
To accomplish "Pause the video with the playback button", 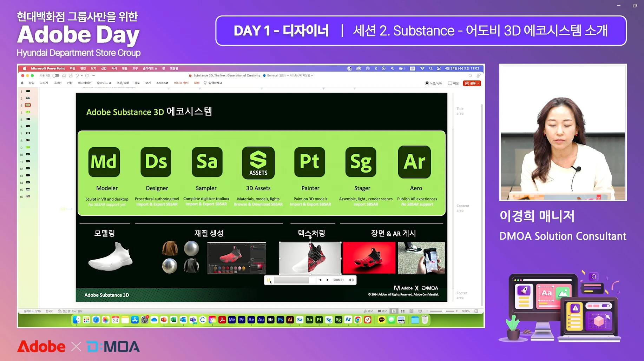I will [x=269, y=280].
